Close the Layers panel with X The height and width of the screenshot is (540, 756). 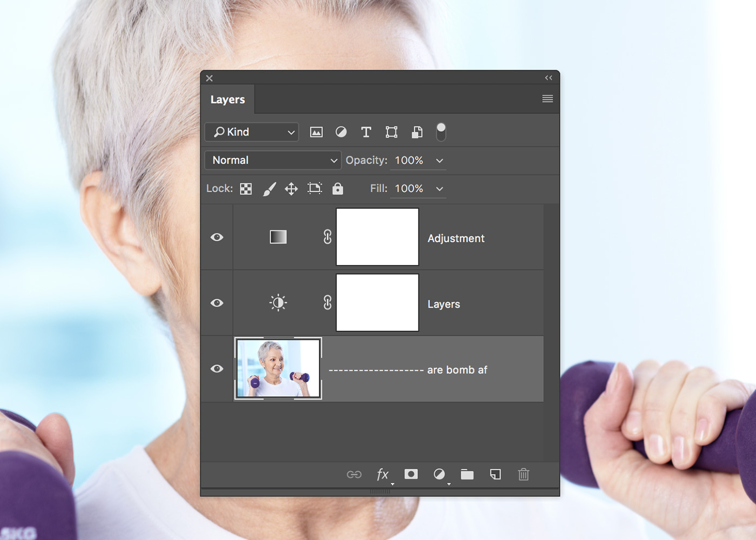[x=210, y=78]
